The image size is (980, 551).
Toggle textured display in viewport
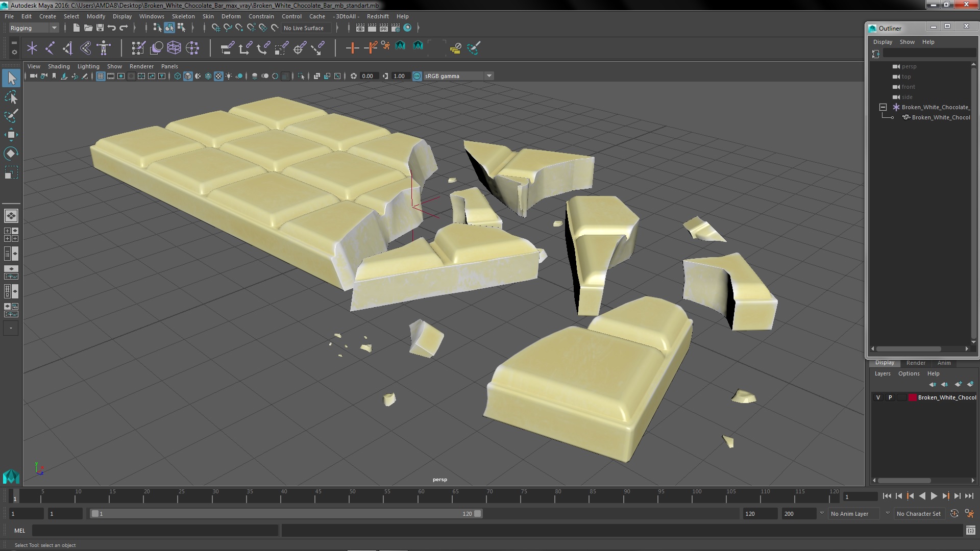pos(218,76)
